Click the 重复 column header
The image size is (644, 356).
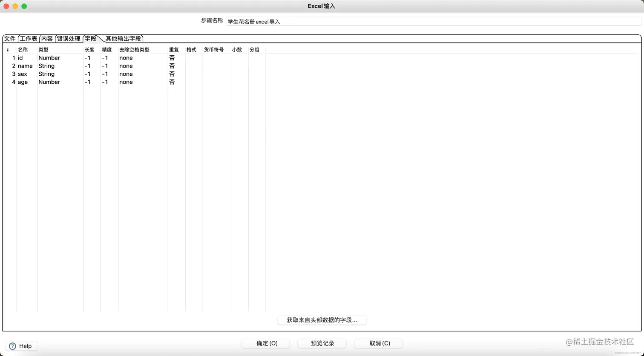pos(176,50)
